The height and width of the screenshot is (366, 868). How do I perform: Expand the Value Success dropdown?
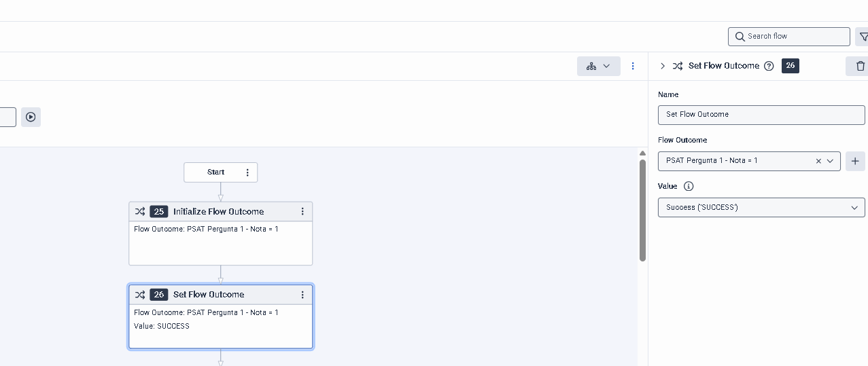854,208
